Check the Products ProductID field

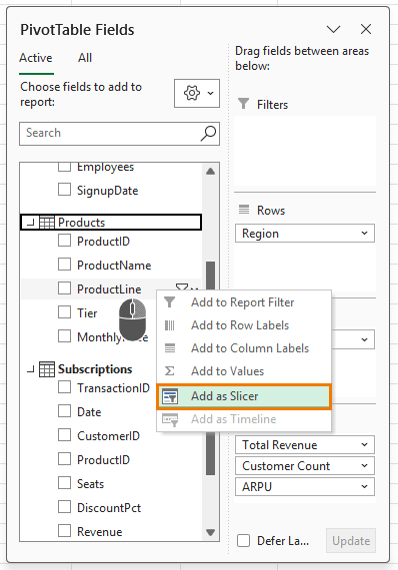tap(64, 241)
